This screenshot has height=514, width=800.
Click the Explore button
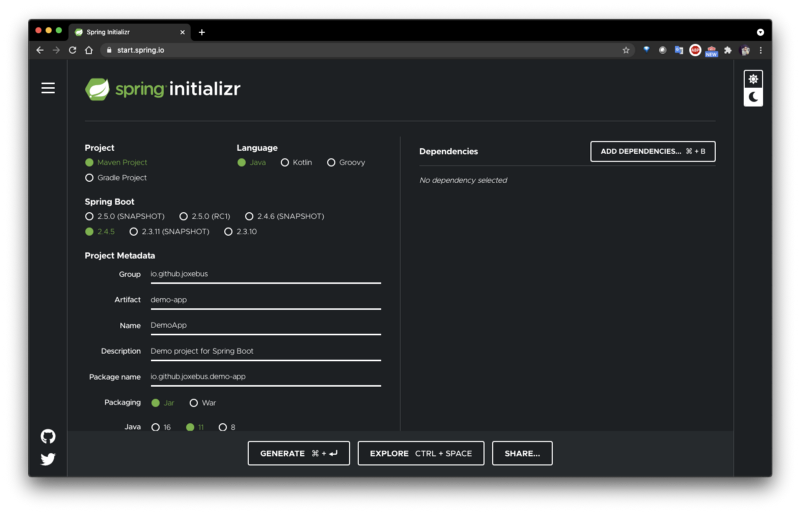pos(421,453)
